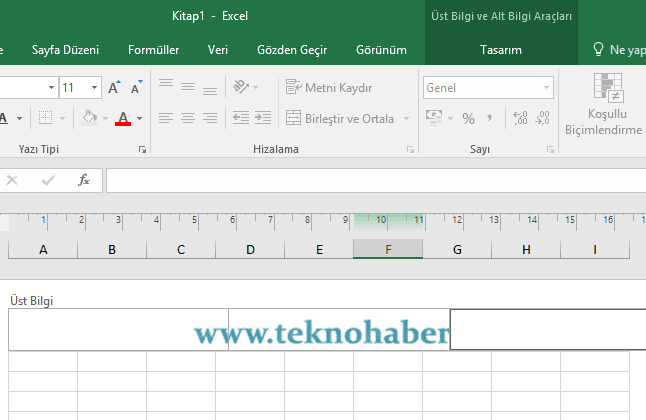Select column C header
This screenshot has width=646, height=420.
(181, 249)
